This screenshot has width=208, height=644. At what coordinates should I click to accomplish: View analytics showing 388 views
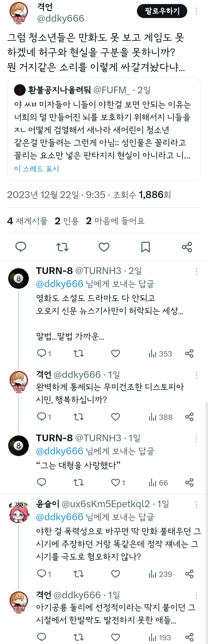click(160, 417)
